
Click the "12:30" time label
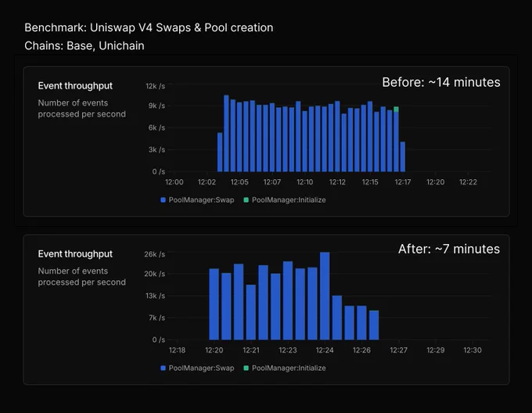473,350
